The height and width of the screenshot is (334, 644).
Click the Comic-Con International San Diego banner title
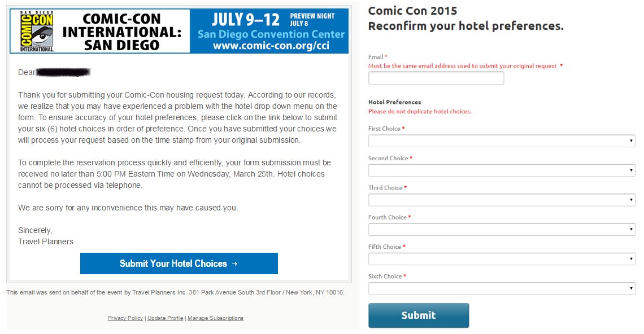tap(121, 32)
